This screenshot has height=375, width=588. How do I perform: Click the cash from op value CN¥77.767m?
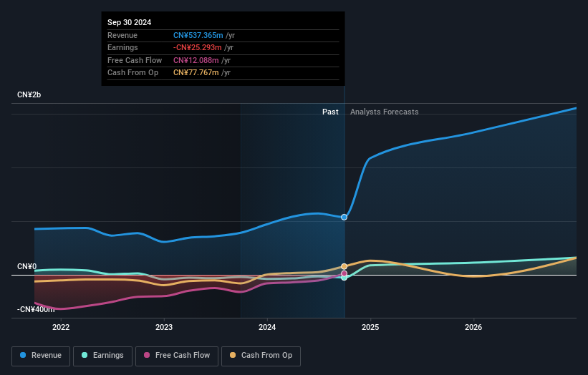click(x=196, y=73)
